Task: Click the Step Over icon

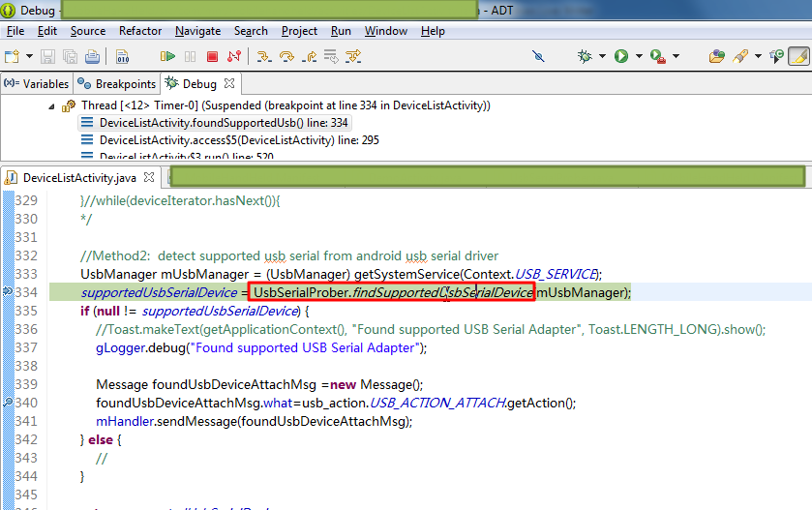Action: click(x=286, y=56)
